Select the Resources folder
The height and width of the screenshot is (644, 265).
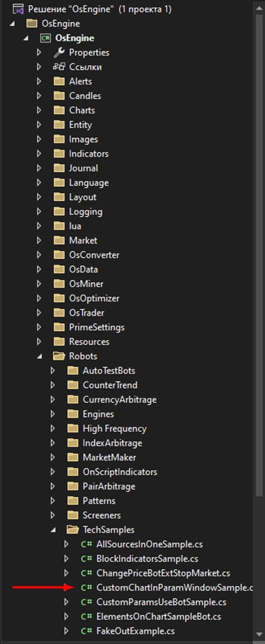click(x=89, y=341)
